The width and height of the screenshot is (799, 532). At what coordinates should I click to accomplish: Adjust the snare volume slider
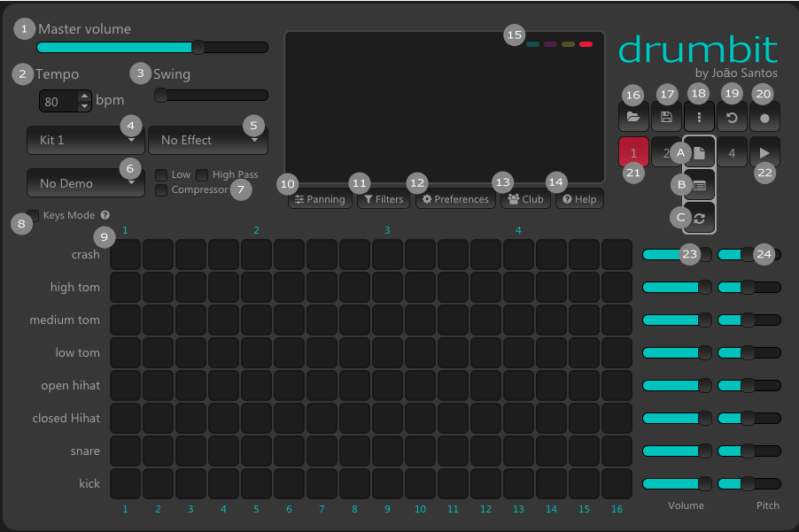[x=677, y=451]
